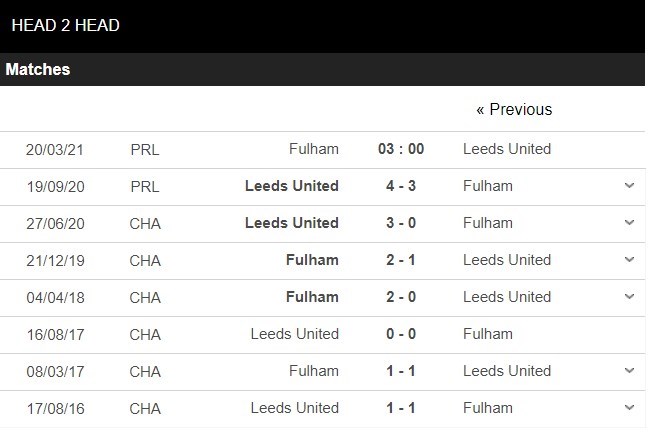
Task: Click Leeds United in the 20/03/21 row
Action: coord(507,149)
